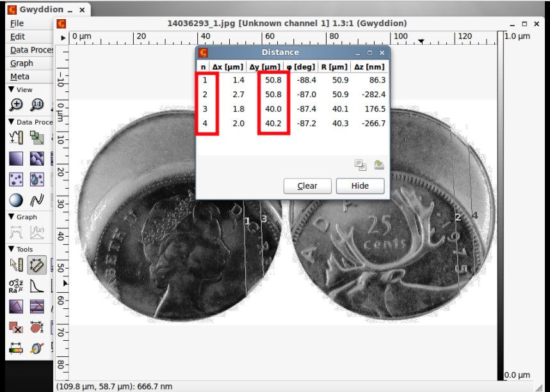Screen dimensions: 550x392
Task: Select the Read value pointer tool
Action: (x=16, y=265)
